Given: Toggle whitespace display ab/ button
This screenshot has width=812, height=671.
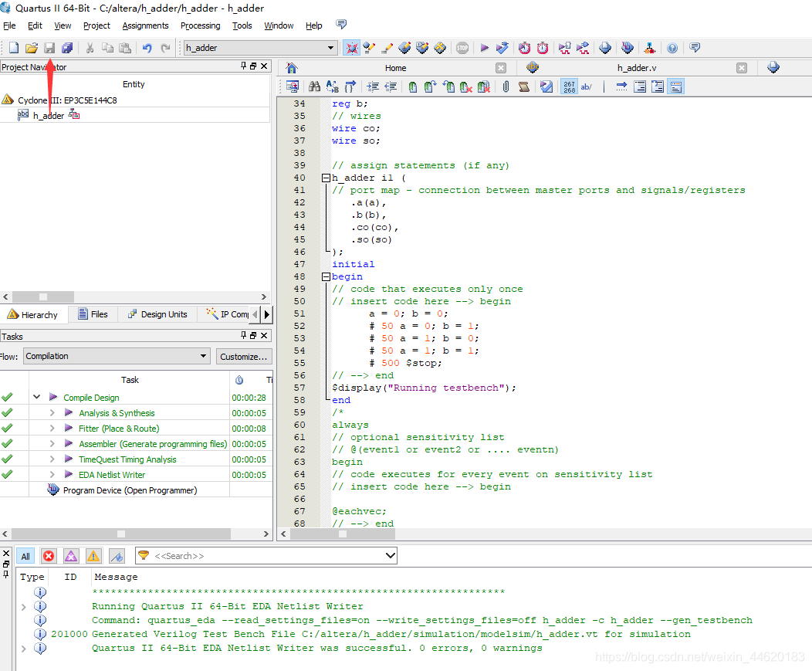Looking at the screenshot, I should pos(586,86).
